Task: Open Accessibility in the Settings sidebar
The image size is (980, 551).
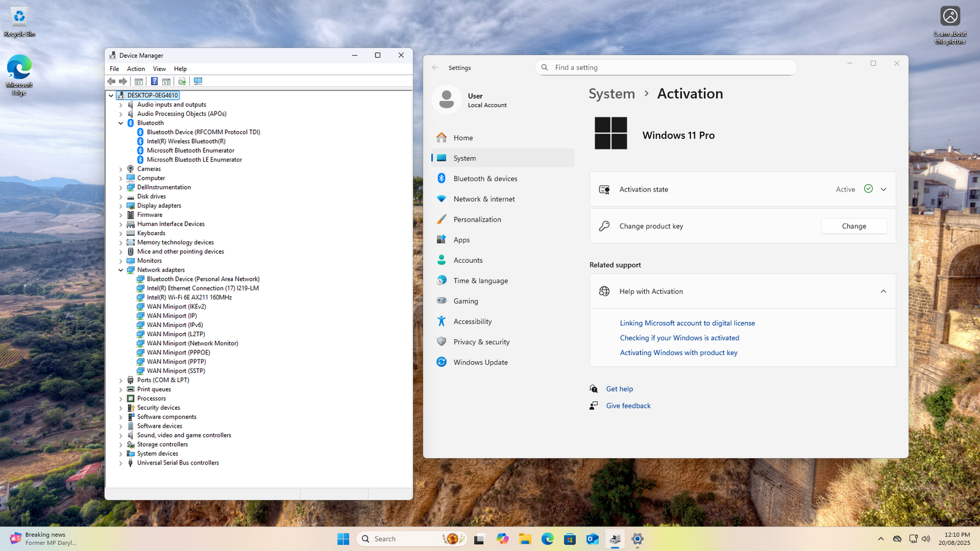Action: click(502, 321)
